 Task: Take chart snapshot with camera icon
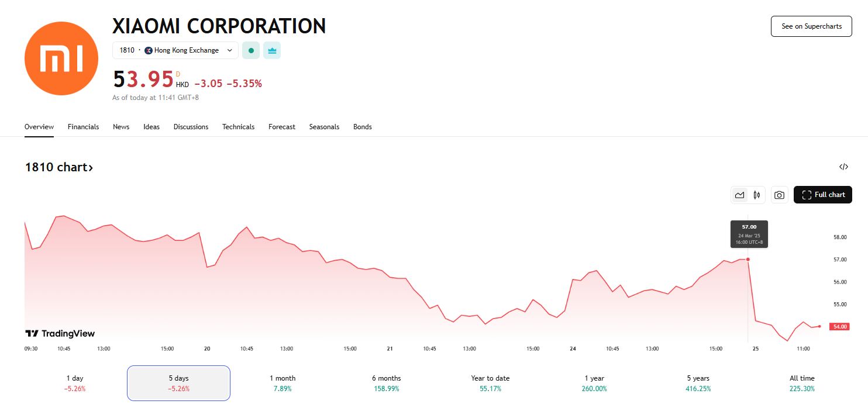(x=779, y=195)
